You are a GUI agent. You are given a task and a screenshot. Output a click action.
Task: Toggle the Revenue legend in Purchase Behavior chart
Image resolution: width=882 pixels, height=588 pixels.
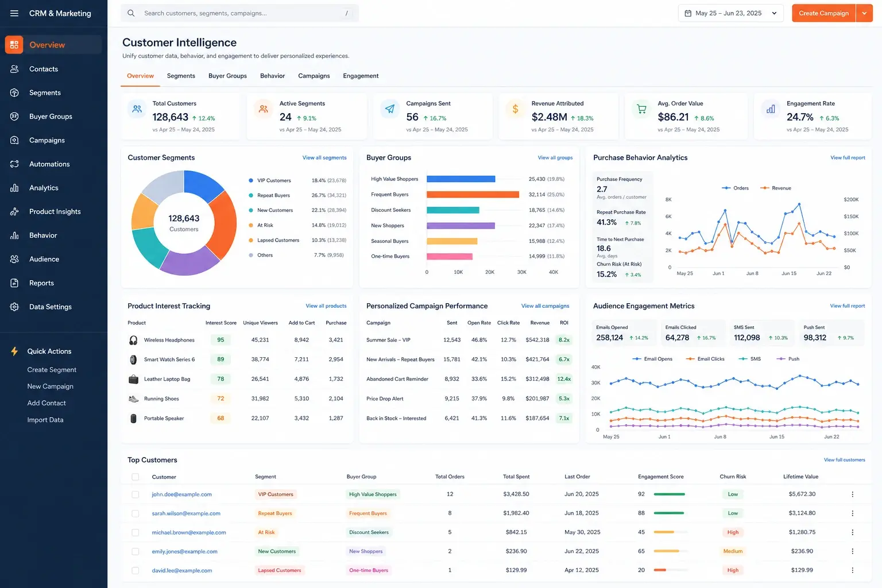click(x=776, y=188)
